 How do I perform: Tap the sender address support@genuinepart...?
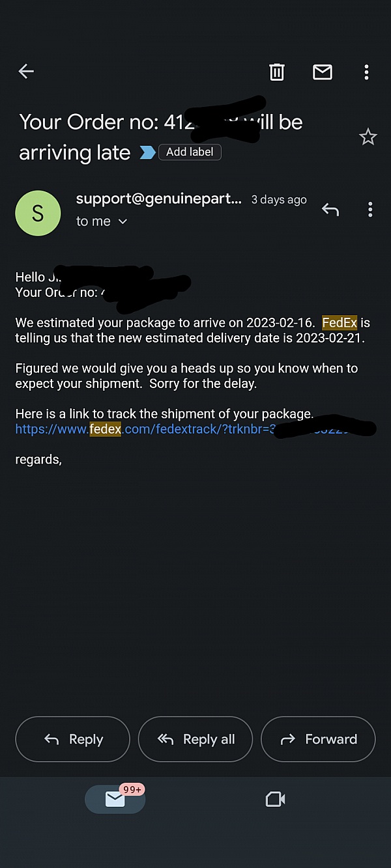click(x=159, y=199)
